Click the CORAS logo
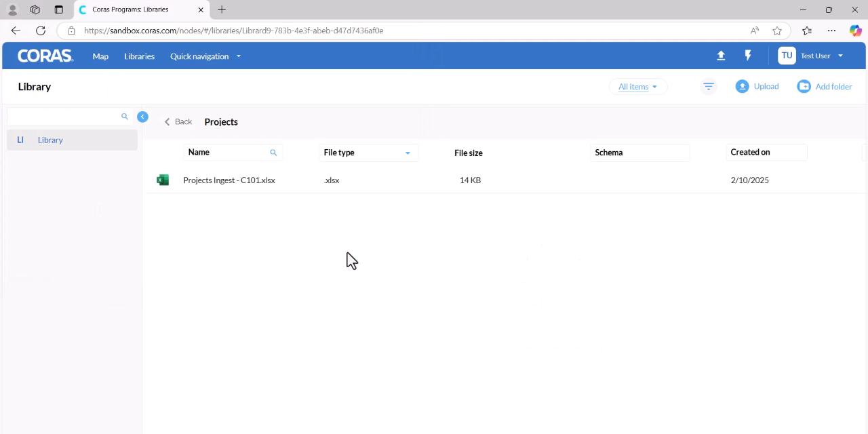Image resolution: width=868 pixels, height=434 pixels. (45, 56)
